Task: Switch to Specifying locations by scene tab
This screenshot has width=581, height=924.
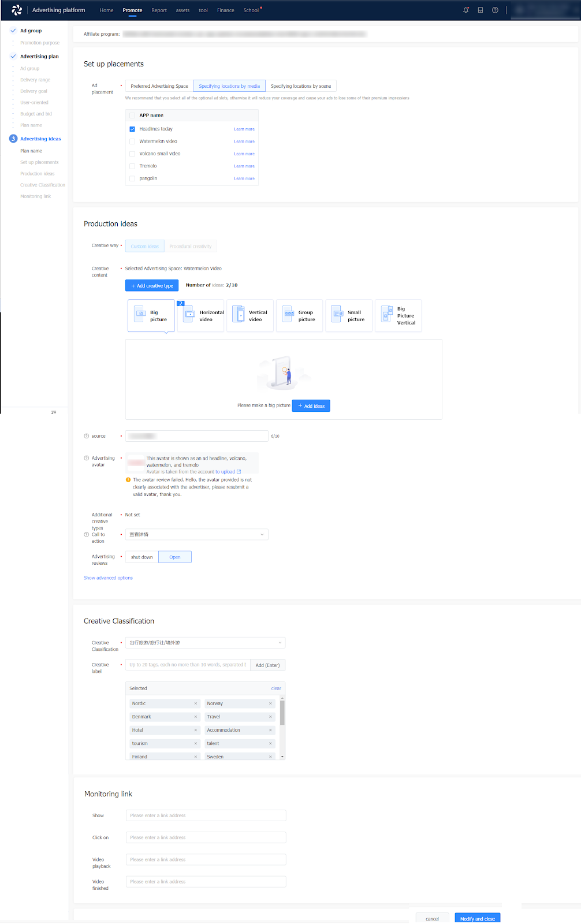Action: pos(301,86)
